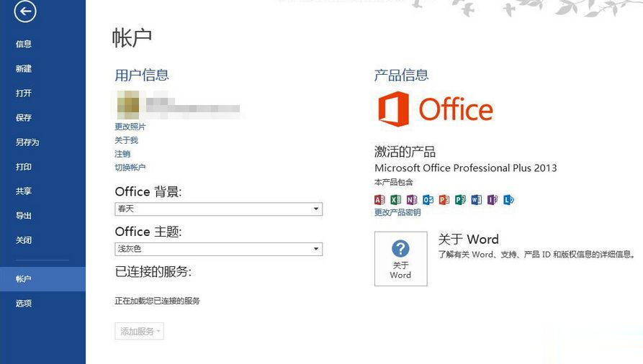Open the Office 主题 dropdown showing 浅灰色
Screen dimensions: 643x364
(x=219, y=249)
